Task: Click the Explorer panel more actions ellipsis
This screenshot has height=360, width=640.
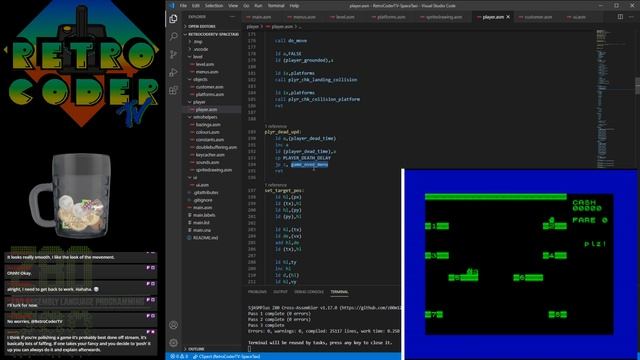Action: coord(233,17)
